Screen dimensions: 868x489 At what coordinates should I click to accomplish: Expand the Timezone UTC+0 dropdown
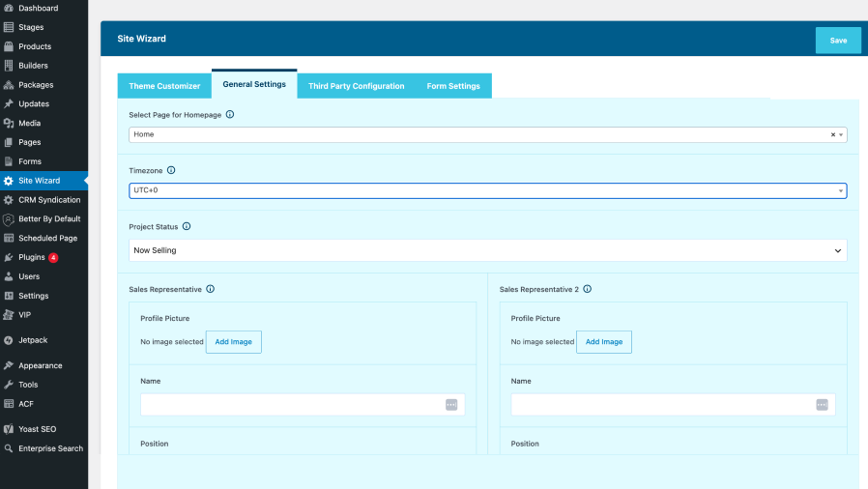[x=488, y=190]
